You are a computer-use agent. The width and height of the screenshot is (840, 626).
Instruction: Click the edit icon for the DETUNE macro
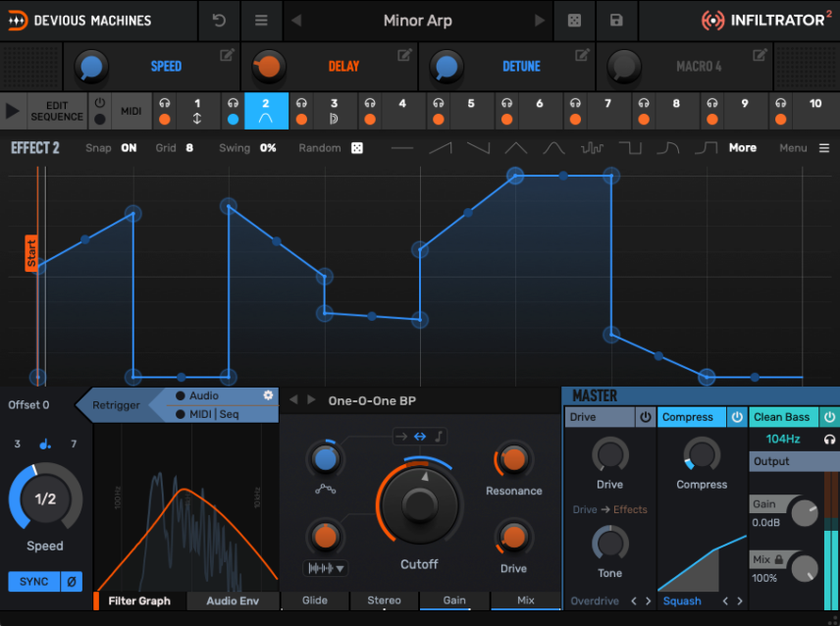tap(582, 55)
